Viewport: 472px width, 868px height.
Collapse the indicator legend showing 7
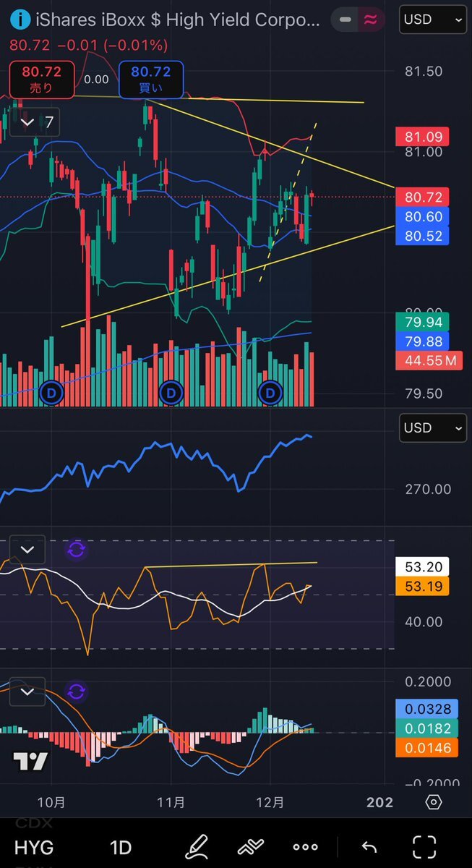27,122
